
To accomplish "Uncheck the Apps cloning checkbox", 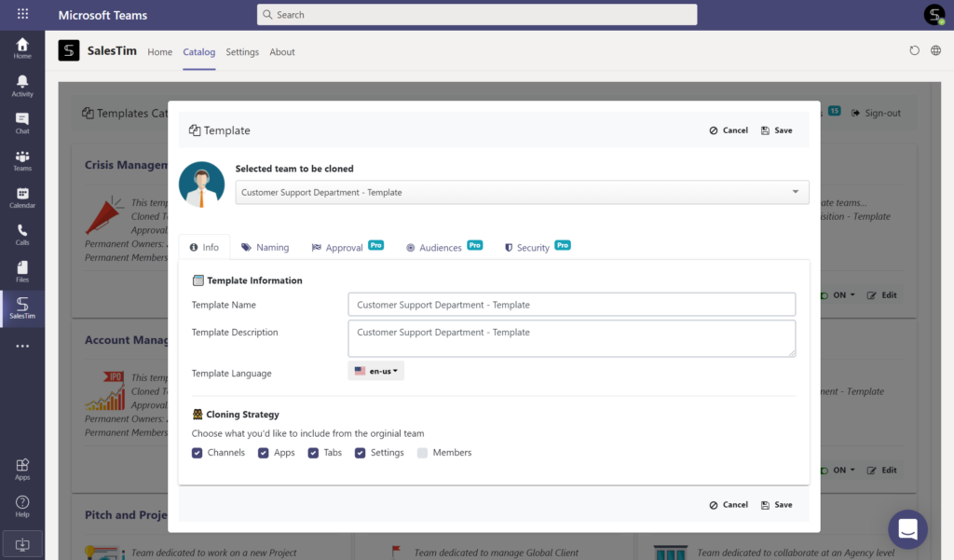I will [264, 453].
